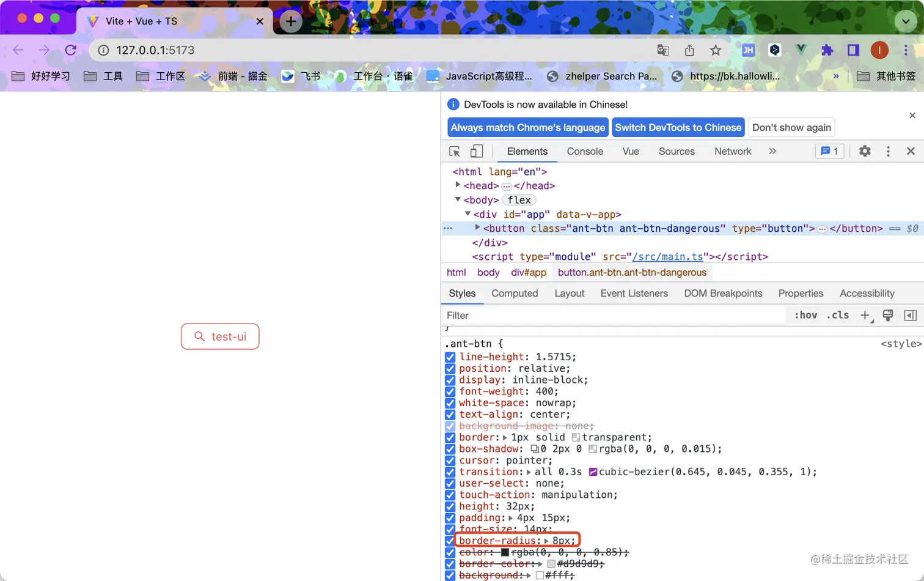This screenshot has height=581, width=924.
Task: Open the Vue devtools extension icon
Action: click(801, 50)
